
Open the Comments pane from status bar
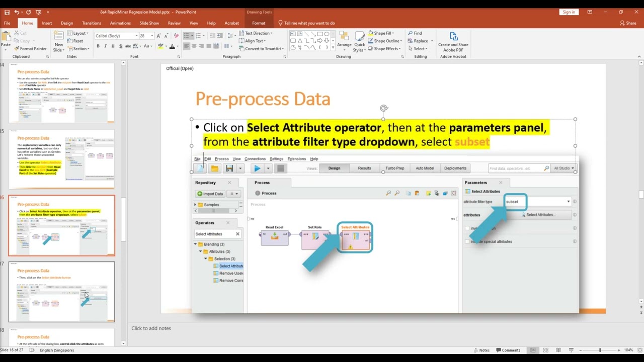tap(508, 350)
